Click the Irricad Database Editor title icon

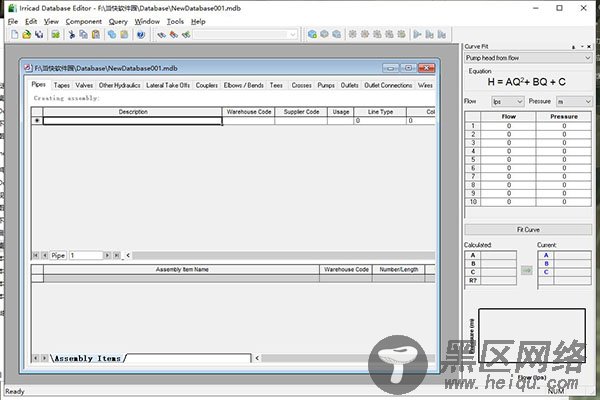click(12, 8)
